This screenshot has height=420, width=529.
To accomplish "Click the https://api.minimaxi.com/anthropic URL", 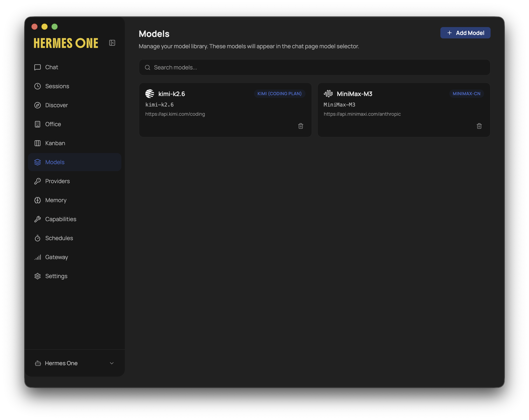I will 362,114.
